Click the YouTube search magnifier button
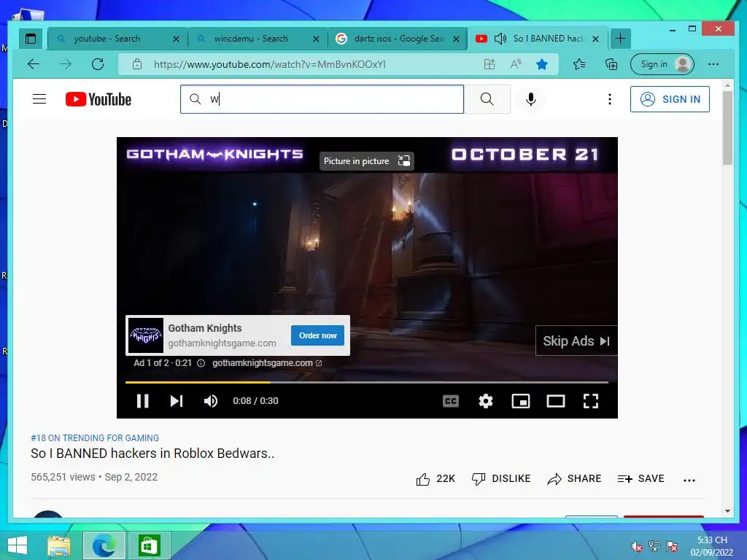This screenshot has width=747, height=560. [x=487, y=99]
